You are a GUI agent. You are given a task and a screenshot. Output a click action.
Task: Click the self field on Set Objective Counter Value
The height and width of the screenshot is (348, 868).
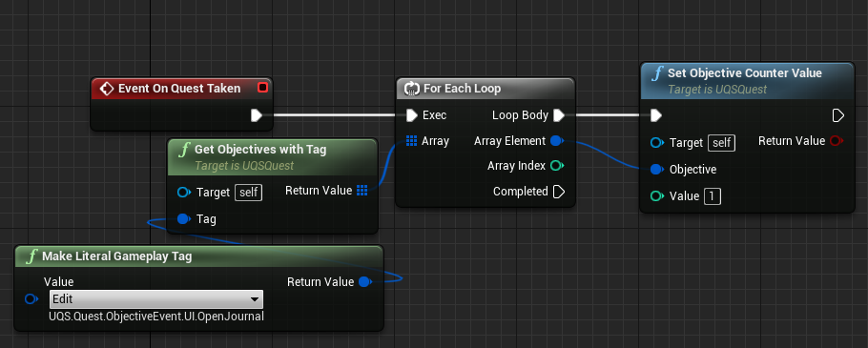tap(721, 143)
